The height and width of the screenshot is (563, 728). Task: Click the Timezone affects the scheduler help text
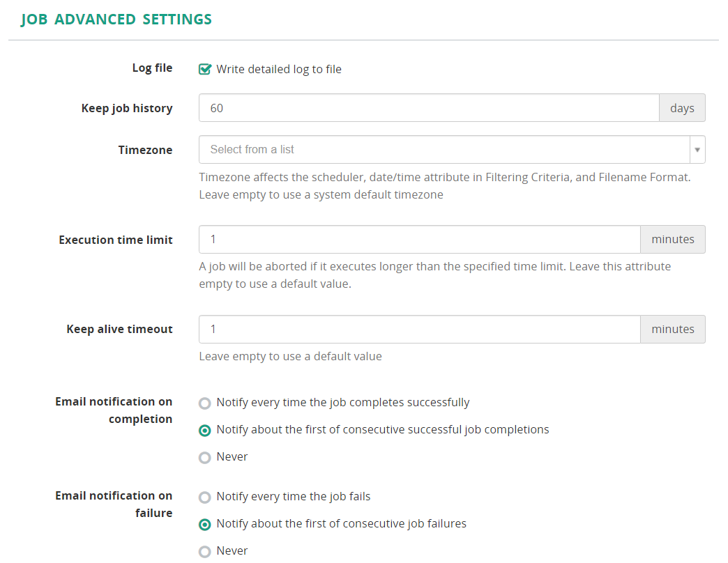[x=445, y=186]
